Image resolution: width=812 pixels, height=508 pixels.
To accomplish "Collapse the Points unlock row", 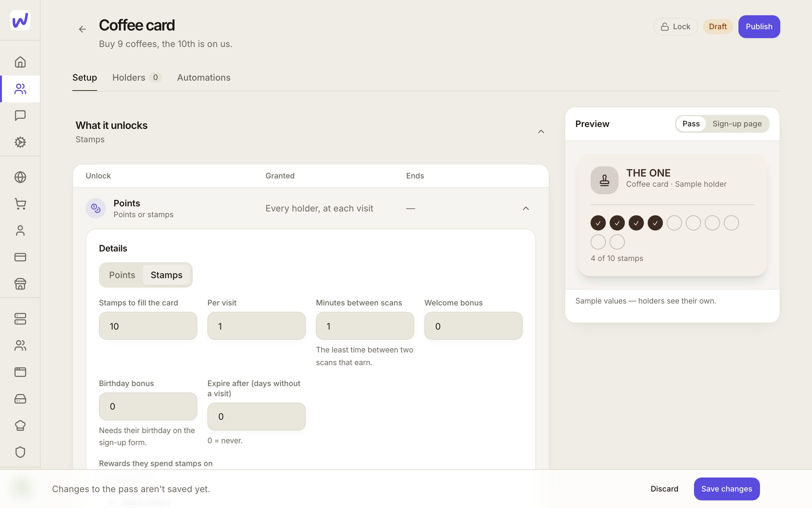I will [x=526, y=208].
